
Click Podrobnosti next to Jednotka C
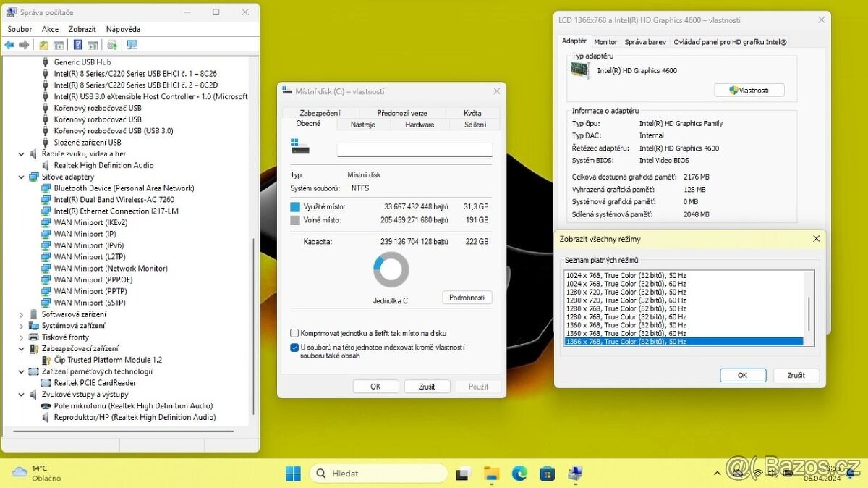coord(467,297)
